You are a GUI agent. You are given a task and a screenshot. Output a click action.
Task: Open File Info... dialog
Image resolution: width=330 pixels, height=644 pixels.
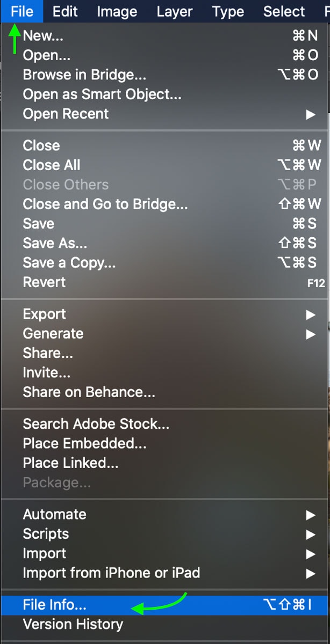54,605
